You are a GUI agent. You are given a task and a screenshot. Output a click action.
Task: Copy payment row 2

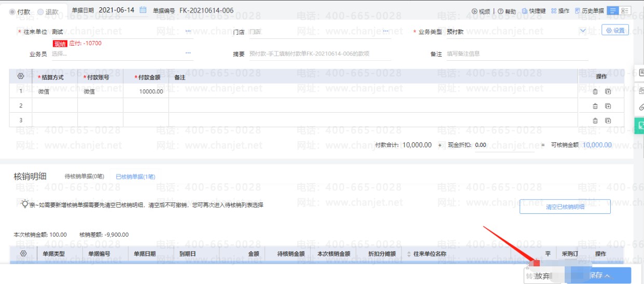[x=608, y=106]
